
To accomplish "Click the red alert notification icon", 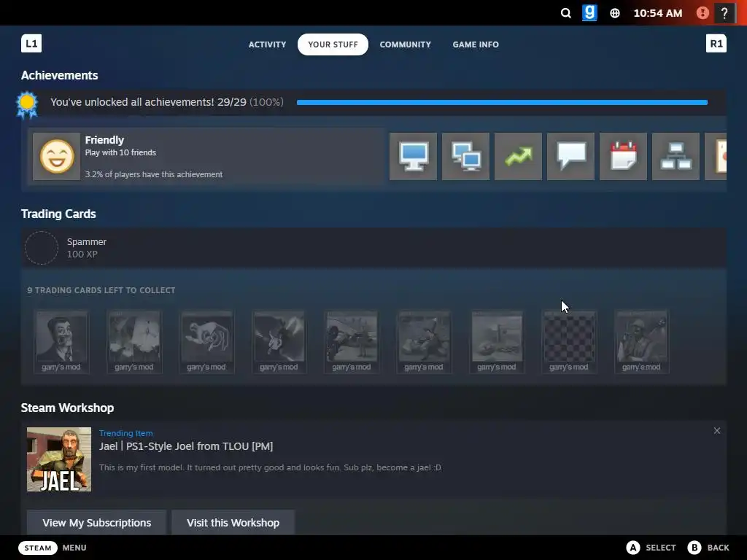I will pos(703,13).
